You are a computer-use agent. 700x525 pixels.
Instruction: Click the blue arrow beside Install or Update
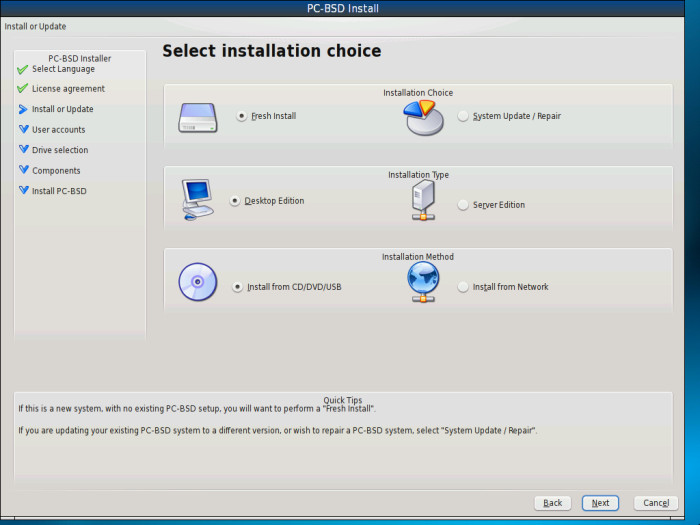click(23, 109)
